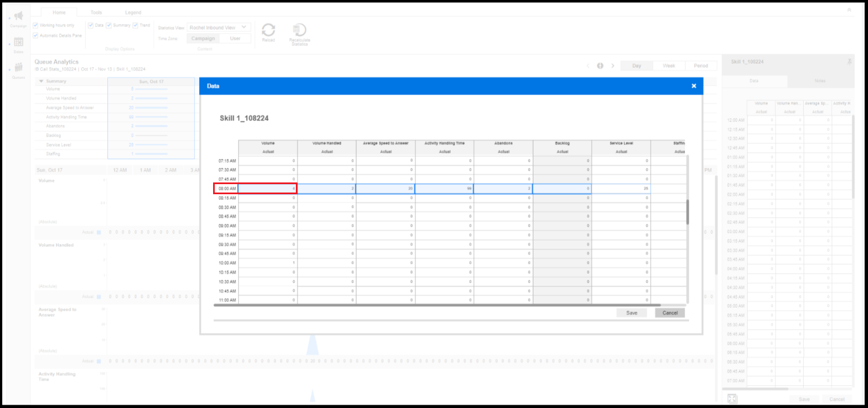Click the details pane vertical scrollbar
This screenshot has width=868, height=408.
point(853,157)
